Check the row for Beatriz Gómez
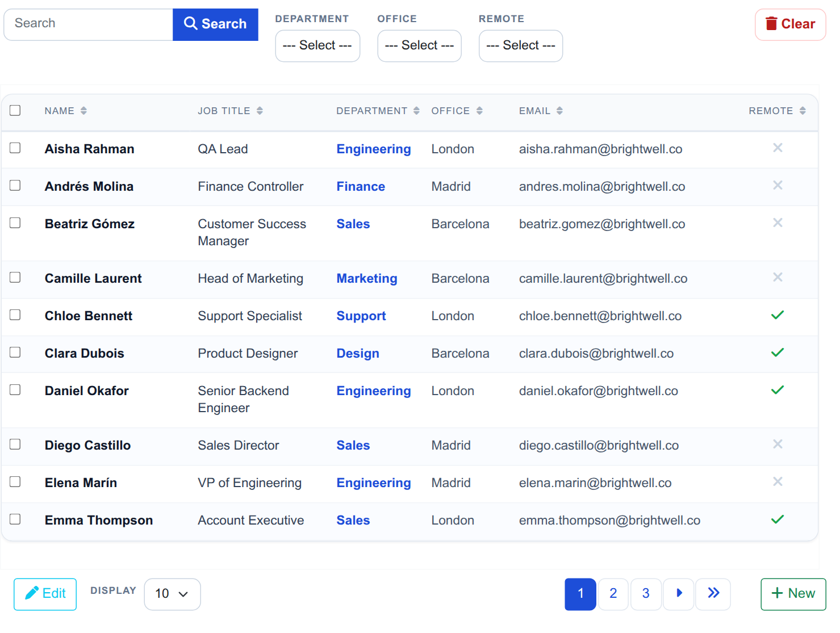The height and width of the screenshot is (633, 840). pos(15,223)
